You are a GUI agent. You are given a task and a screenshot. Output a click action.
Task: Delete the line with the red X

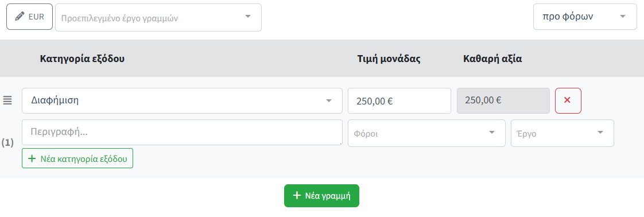(x=568, y=100)
